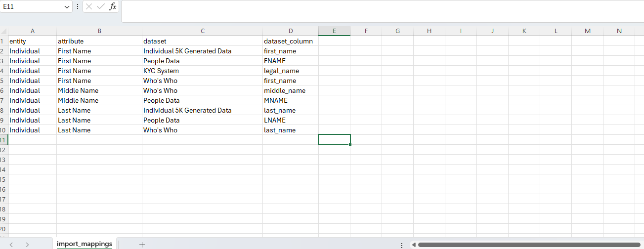The image size is (644, 249).
Task: Select column D header
Action: [x=291, y=31]
